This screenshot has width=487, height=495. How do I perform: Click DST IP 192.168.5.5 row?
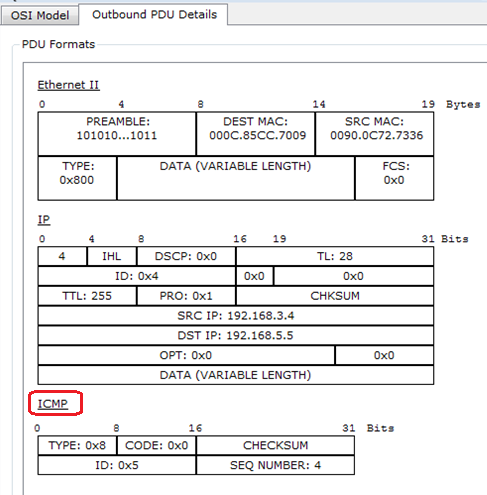[x=236, y=335]
